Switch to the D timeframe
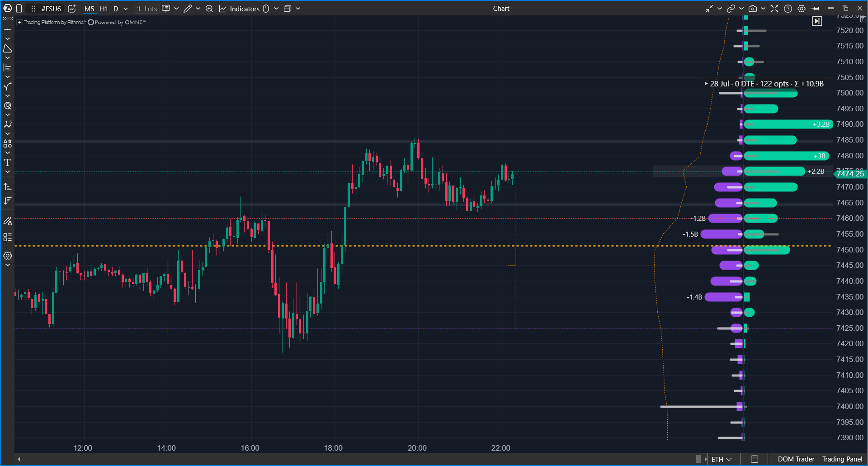This screenshot has width=868, height=466. (116, 9)
